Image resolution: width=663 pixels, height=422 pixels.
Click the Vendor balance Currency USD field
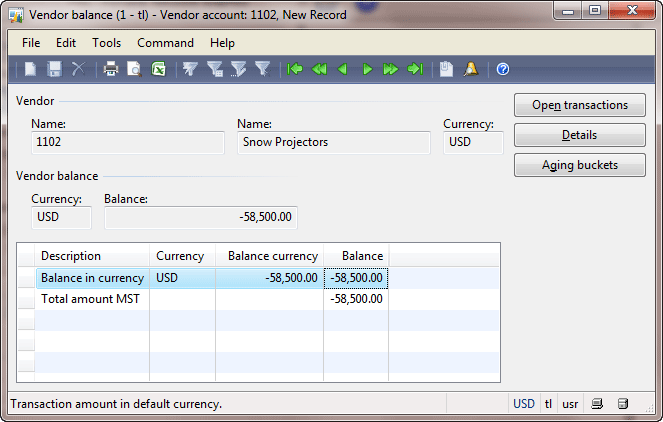(61, 217)
